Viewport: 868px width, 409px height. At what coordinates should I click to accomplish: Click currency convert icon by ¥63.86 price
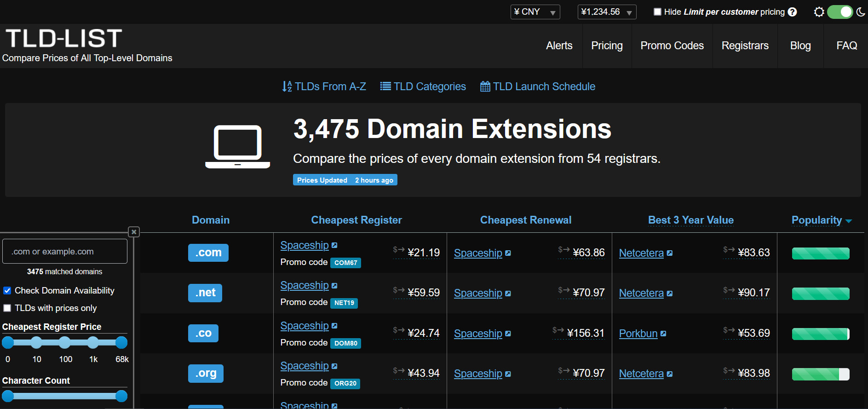pos(563,249)
